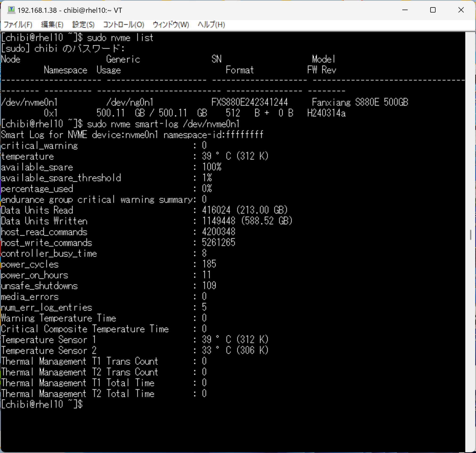
Task: Open the ファイル(F) menu
Action: point(18,25)
